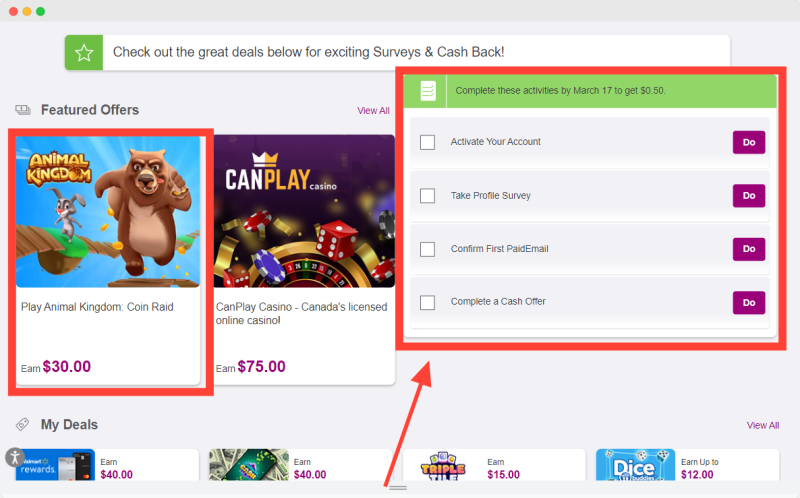Open View All link for Featured Offers

click(x=373, y=111)
